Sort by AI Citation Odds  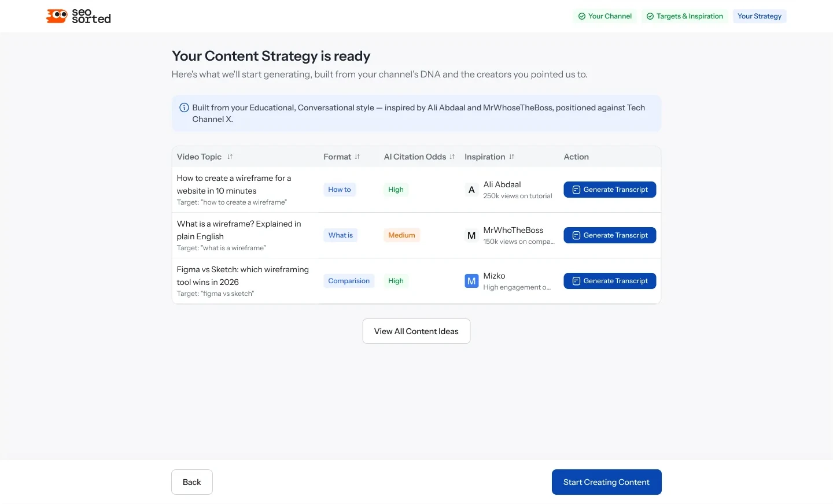coord(452,157)
